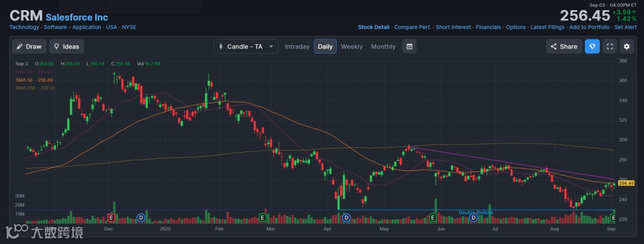This screenshot has width=644, height=244.
Task: Click the 2025 date axis label
Action: click(165, 228)
